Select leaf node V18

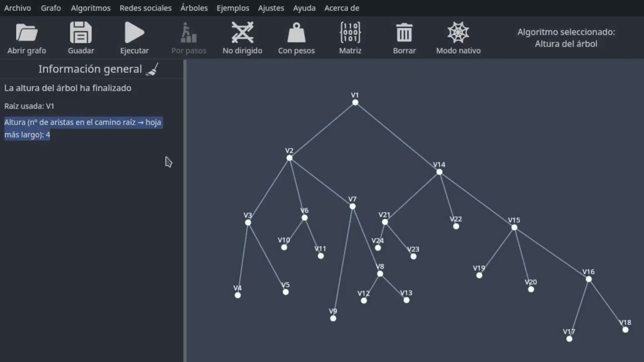[x=625, y=330]
